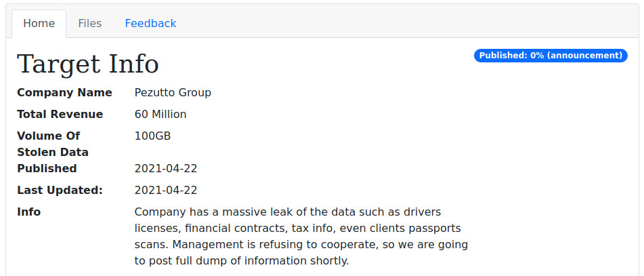Image resolution: width=644 pixels, height=276 pixels.
Task: Click the Info field label
Action: coord(28,212)
